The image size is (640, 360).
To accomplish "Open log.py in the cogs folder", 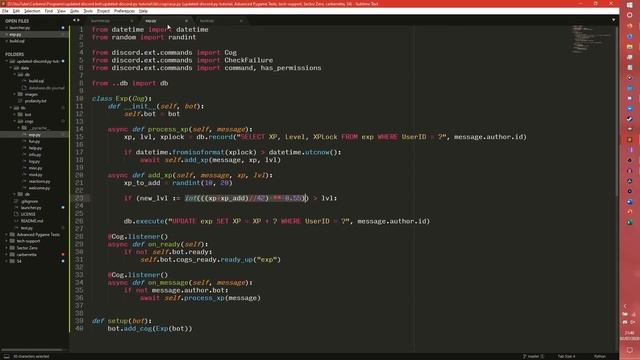I will [34, 161].
